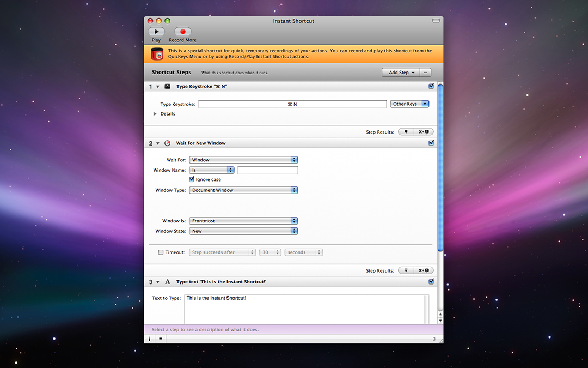This screenshot has width=588, height=368.
Task: Click the scroll down arrow of the steps list
Action: click(x=440, y=321)
